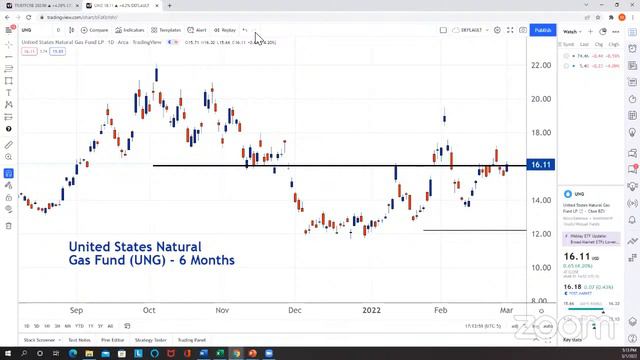Take a chart snapshot with camera icon
640x360 pixels.
click(523, 30)
